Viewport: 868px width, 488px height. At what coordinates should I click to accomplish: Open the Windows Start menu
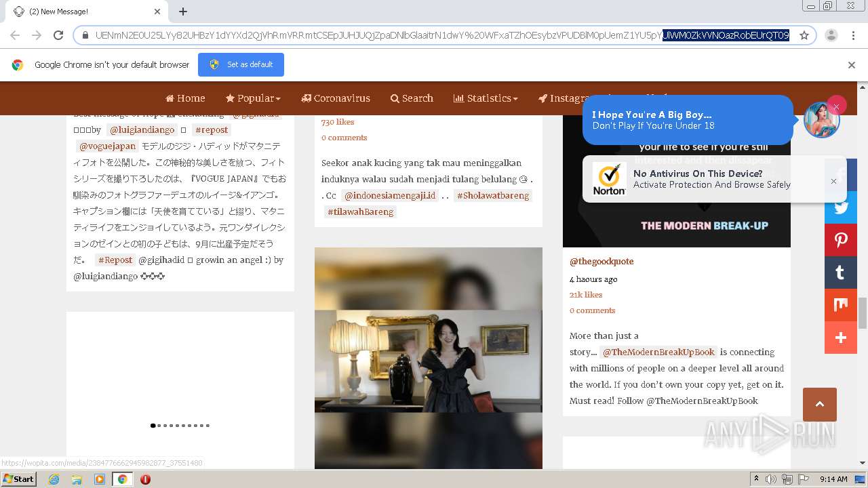[18, 479]
